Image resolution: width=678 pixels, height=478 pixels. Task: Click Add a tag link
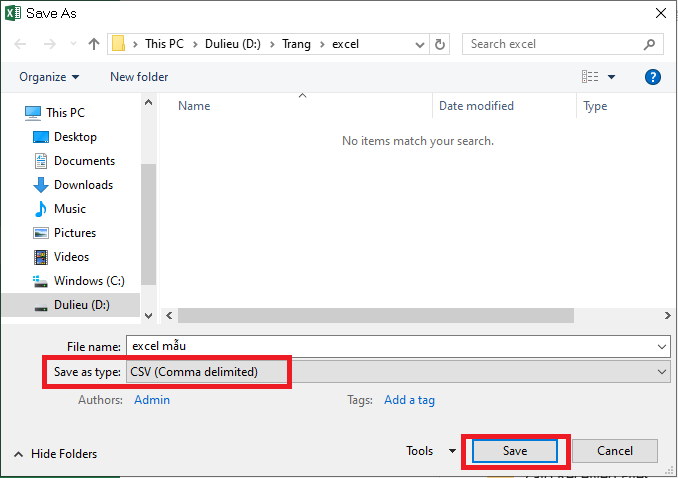pyautogui.click(x=409, y=400)
